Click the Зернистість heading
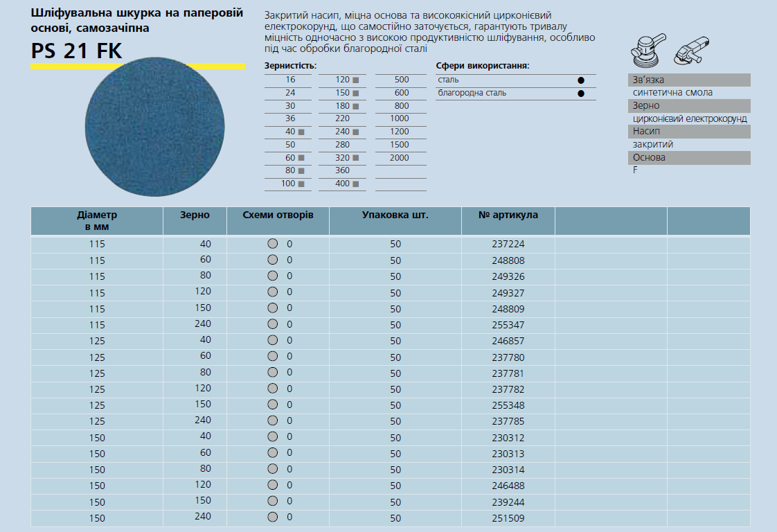This screenshot has width=777, height=532. tap(290, 65)
